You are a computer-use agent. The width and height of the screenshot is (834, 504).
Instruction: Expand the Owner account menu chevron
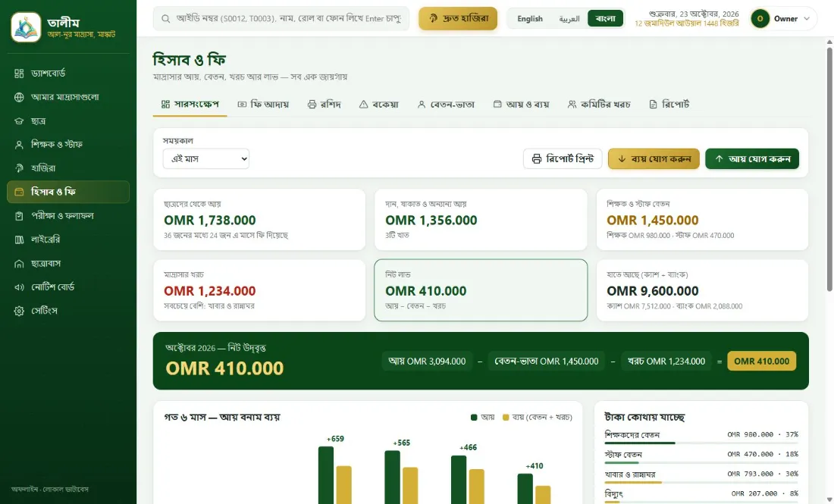coord(807,19)
